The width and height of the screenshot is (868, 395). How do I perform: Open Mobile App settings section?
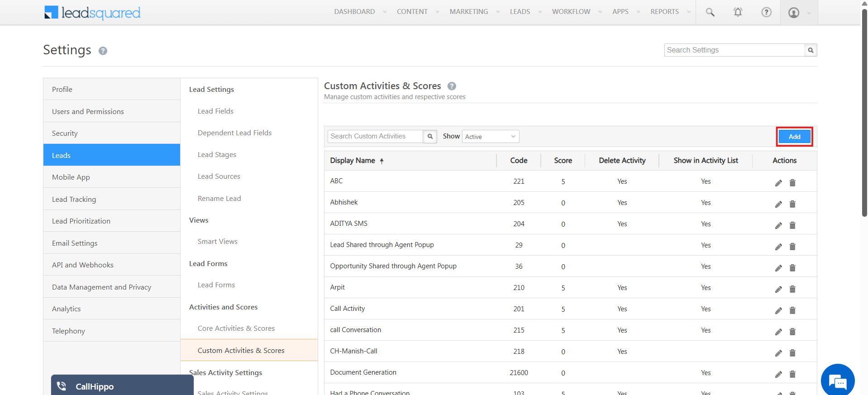click(112, 177)
